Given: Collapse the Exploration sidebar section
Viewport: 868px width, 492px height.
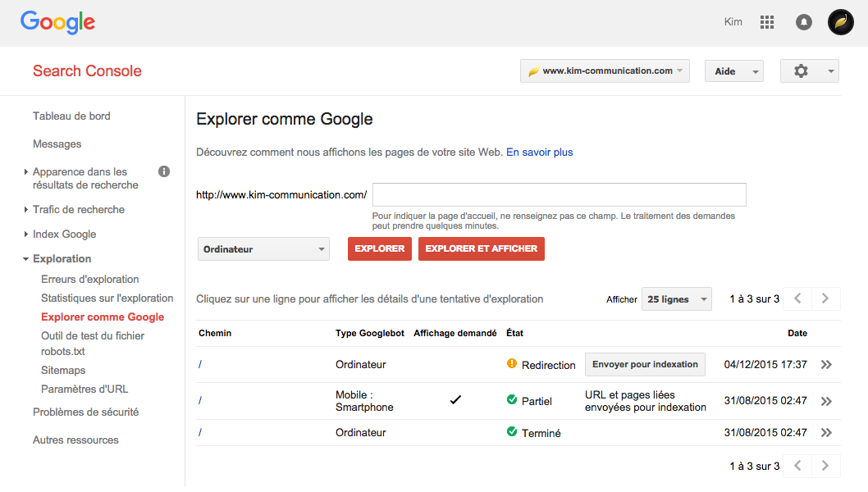Looking at the screenshot, I should [62, 259].
